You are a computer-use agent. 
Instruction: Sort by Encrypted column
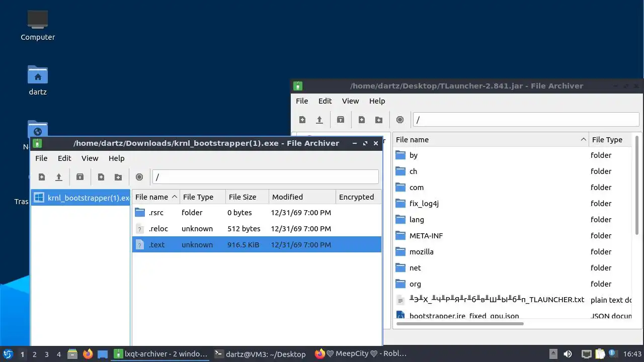pos(359,197)
